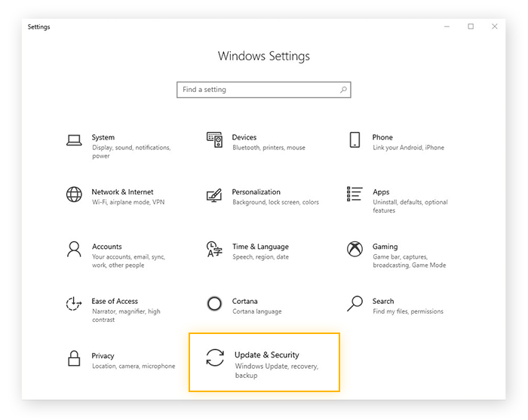528x420 pixels.
Task: Open the Personalization title
Action: click(x=256, y=192)
